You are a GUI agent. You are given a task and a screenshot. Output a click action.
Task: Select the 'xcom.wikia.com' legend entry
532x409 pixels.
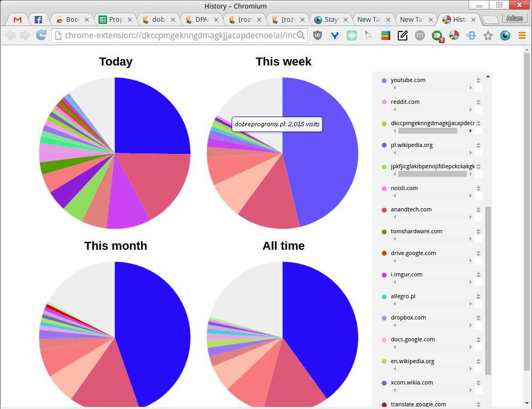(x=412, y=382)
